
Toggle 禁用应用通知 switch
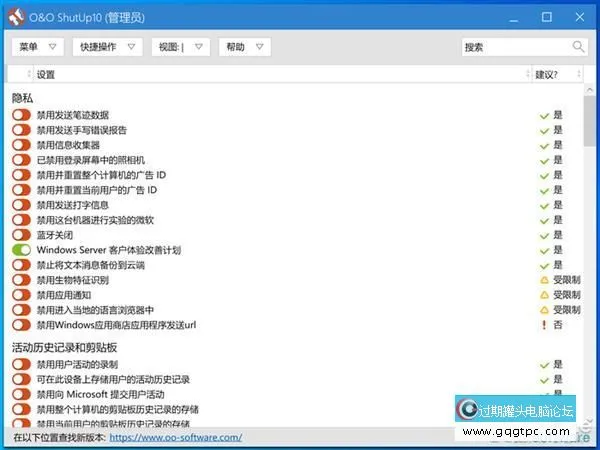[21, 295]
